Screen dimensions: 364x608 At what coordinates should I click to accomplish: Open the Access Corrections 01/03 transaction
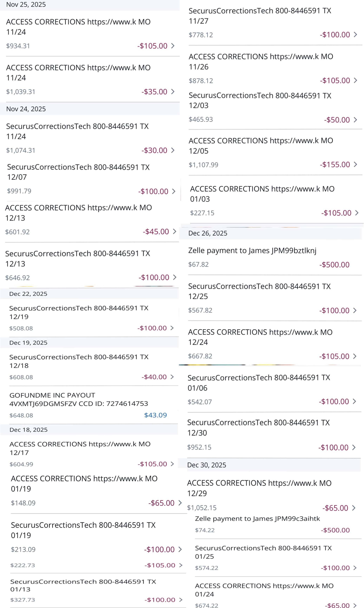pyautogui.click(x=262, y=194)
